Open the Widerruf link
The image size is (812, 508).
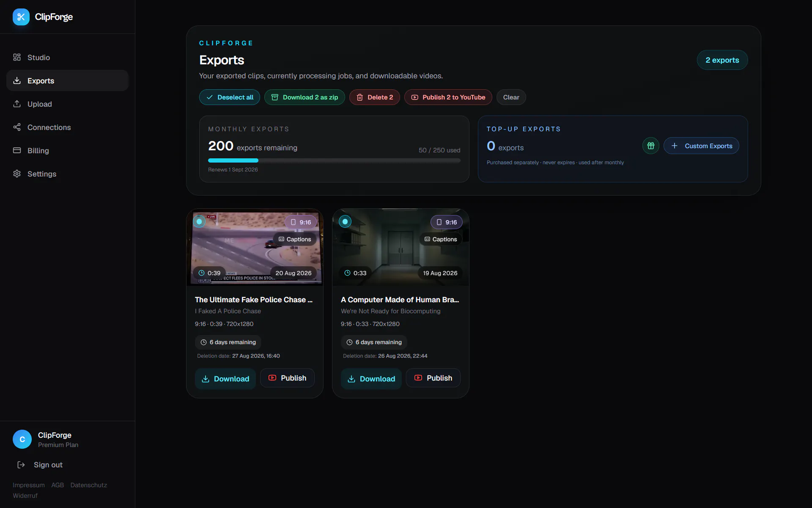pos(25,496)
